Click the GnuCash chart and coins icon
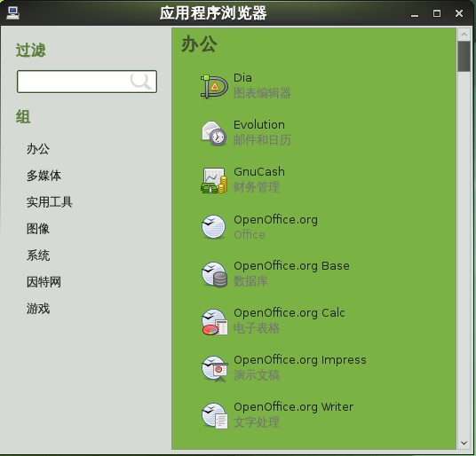Image resolution: width=476 pixels, height=456 pixels. [214, 180]
